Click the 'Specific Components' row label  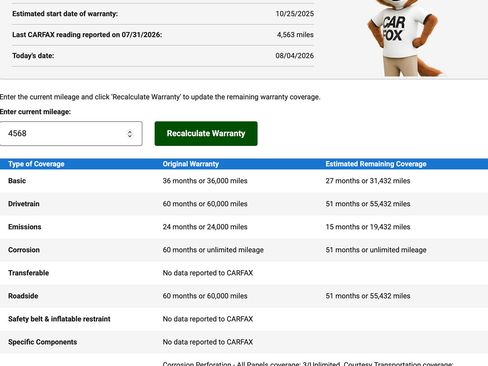coord(42,342)
